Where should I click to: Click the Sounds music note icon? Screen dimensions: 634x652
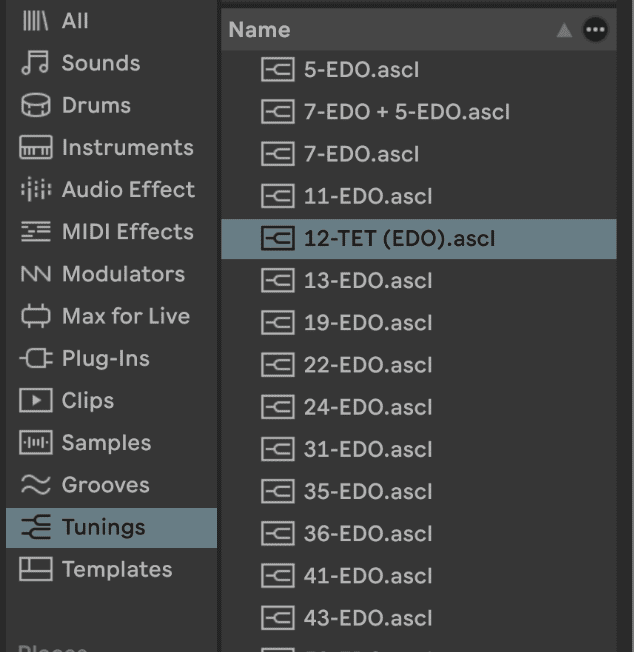pyautogui.click(x=35, y=63)
